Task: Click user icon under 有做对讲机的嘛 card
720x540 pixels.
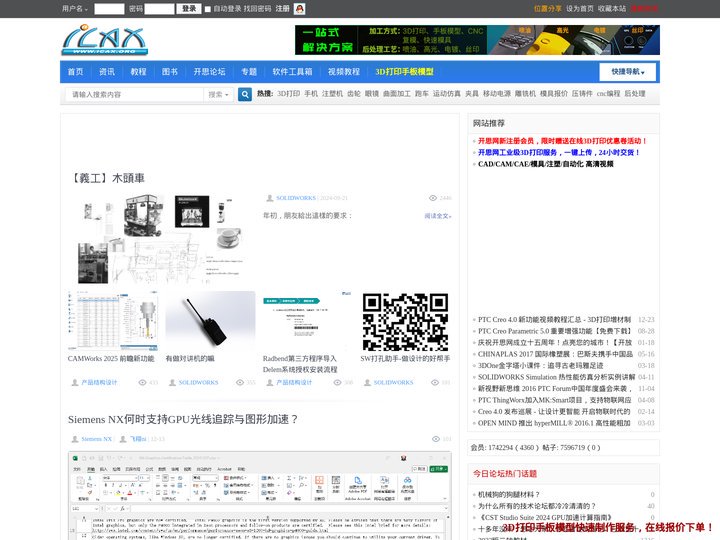Action: click(x=172, y=382)
